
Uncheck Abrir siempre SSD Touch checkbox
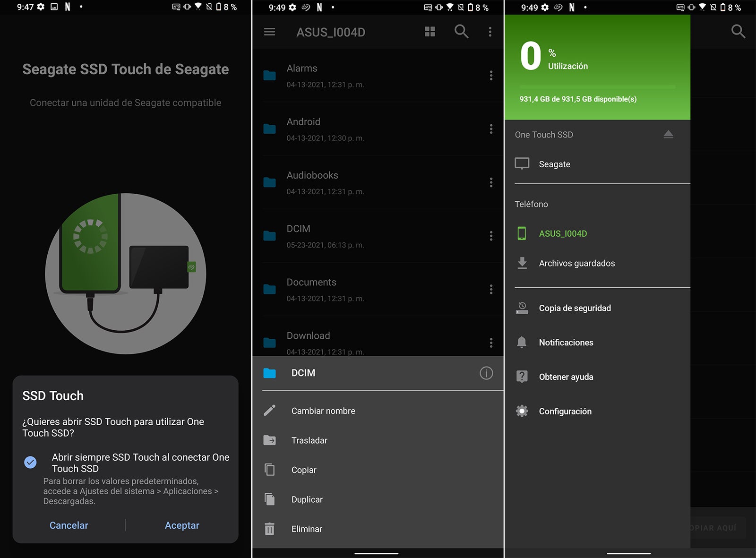[x=30, y=462]
